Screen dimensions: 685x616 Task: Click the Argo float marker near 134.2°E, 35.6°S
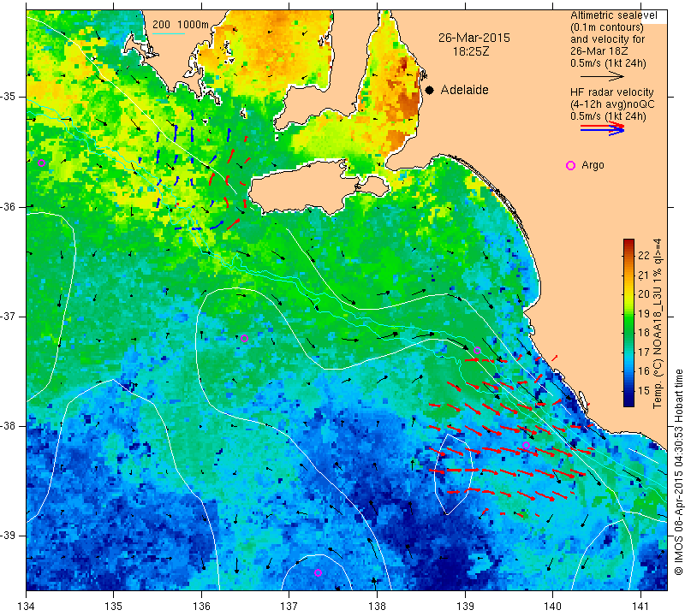click(x=41, y=163)
